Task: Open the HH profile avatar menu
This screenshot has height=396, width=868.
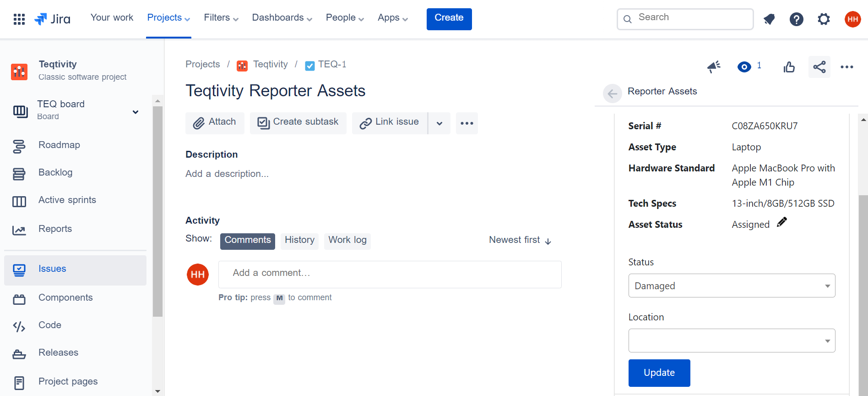Action: click(x=852, y=19)
